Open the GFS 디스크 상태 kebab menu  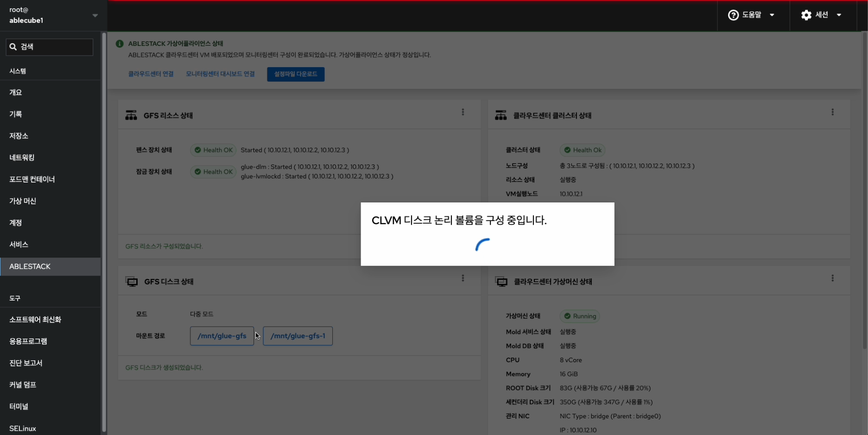click(x=463, y=278)
